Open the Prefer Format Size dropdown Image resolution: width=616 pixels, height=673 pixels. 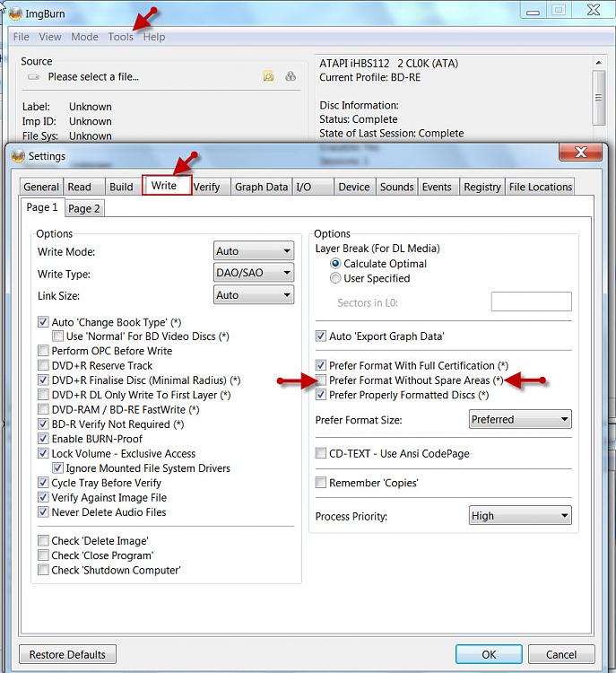(x=520, y=419)
